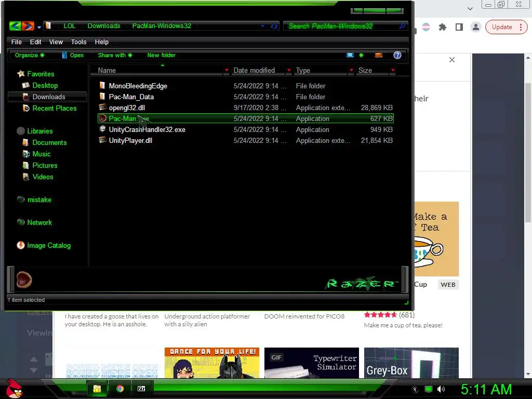Screen dimensions: 532x399
Task: Click the search magnifier icon
Action: tap(402, 26)
